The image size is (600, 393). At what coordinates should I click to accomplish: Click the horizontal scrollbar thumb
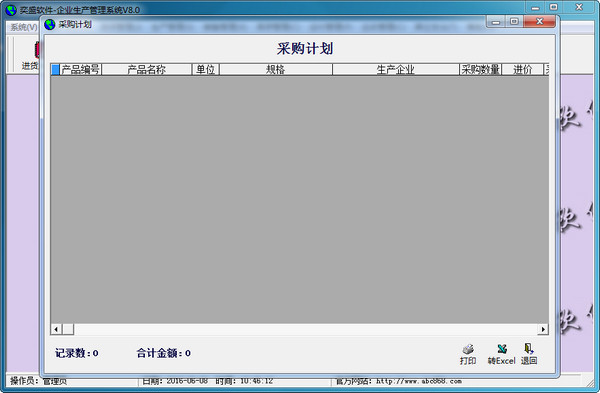tap(68, 329)
